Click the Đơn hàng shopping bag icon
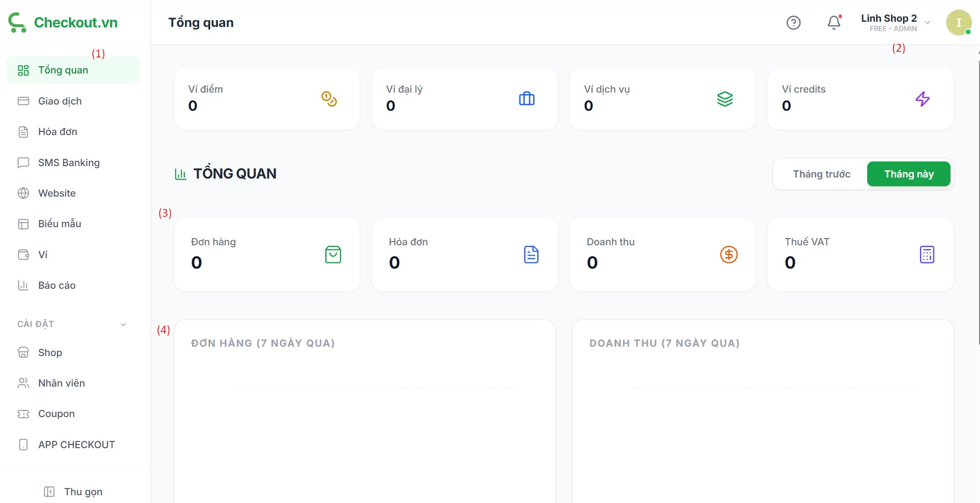Viewport: 980px width, 503px height. click(333, 255)
